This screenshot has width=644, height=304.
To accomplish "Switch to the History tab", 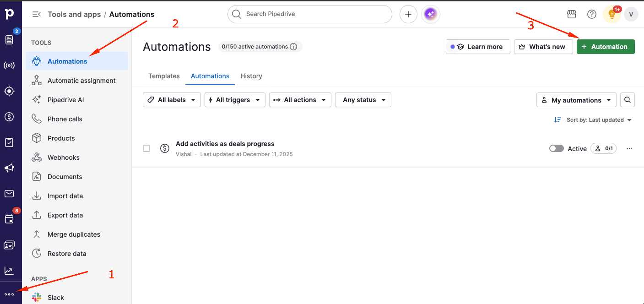I will (x=251, y=76).
